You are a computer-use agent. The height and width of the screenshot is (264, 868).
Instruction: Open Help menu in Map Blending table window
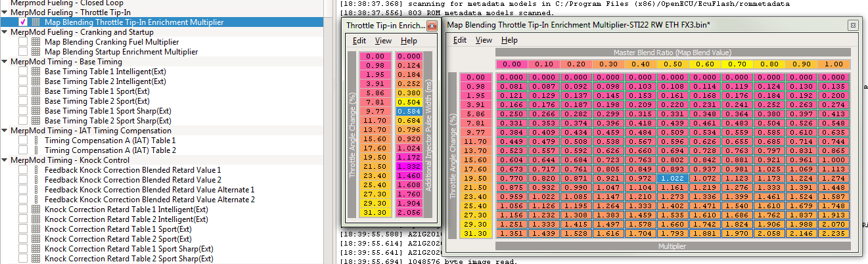[509, 40]
